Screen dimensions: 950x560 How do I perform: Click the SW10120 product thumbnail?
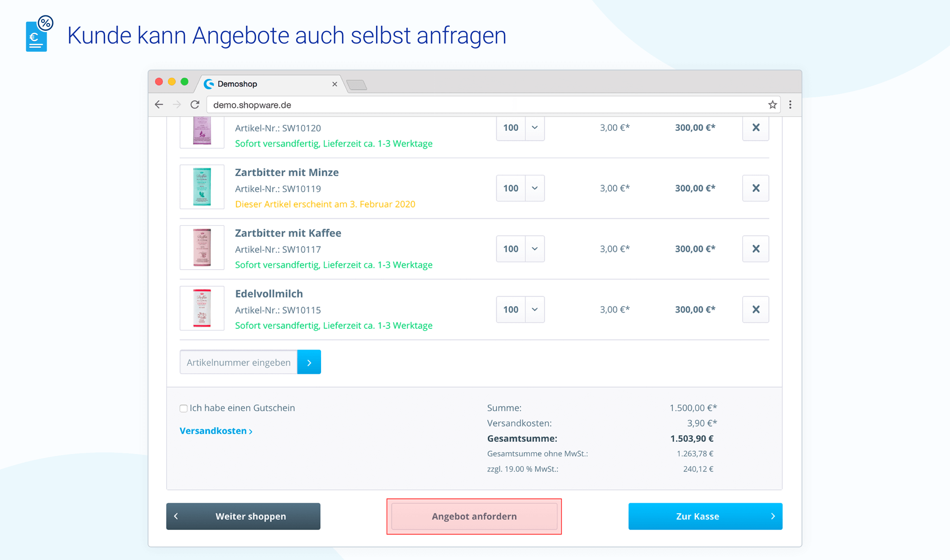[x=202, y=132]
